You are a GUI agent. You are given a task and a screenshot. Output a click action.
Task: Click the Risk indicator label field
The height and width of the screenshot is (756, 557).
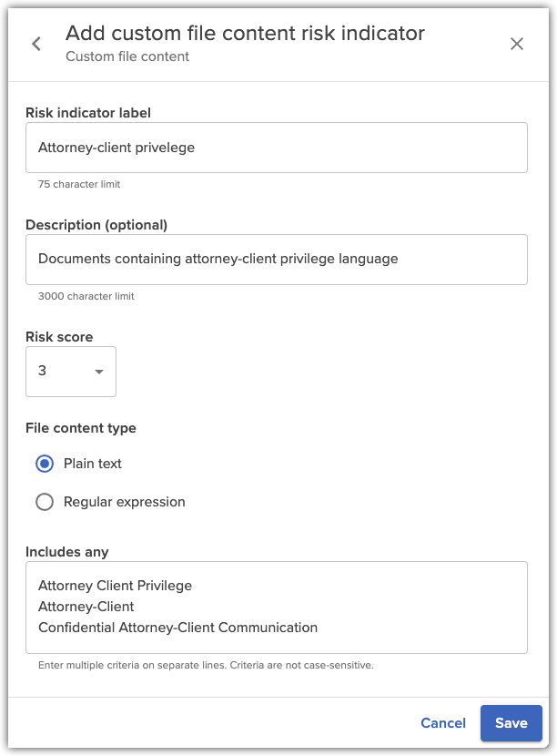pyautogui.click(x=277, y=147)
